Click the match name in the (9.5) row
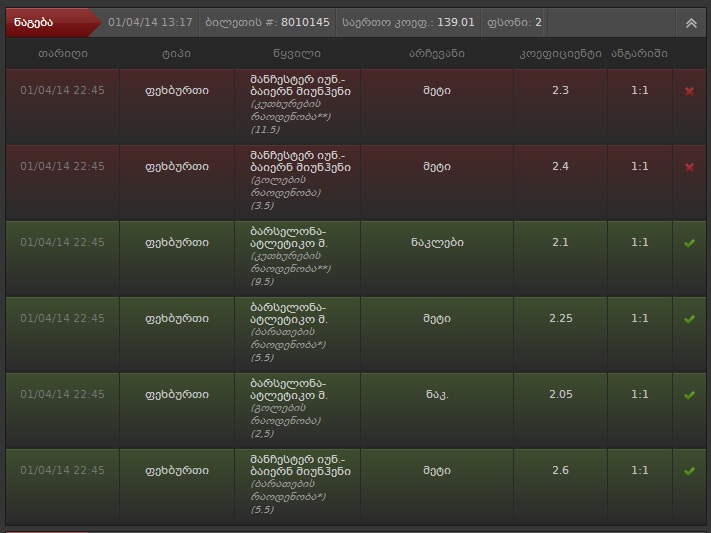 coord(289,237)
